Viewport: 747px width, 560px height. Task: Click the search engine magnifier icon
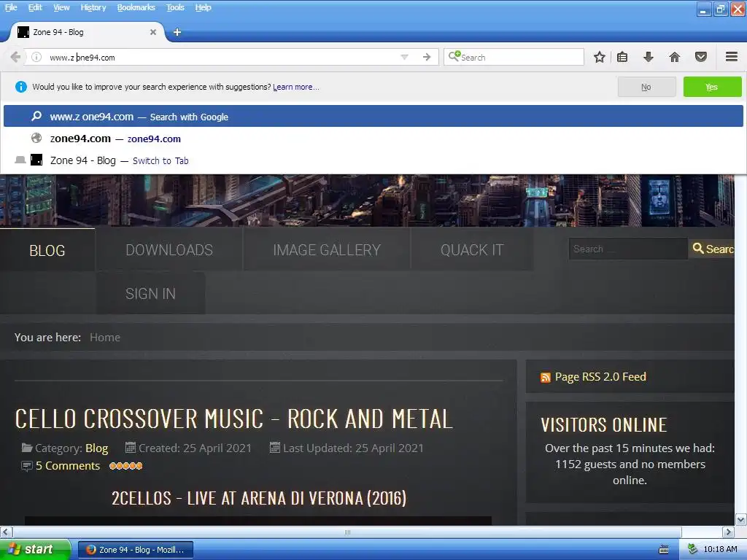pyautogui.click(x=454, y=56)
